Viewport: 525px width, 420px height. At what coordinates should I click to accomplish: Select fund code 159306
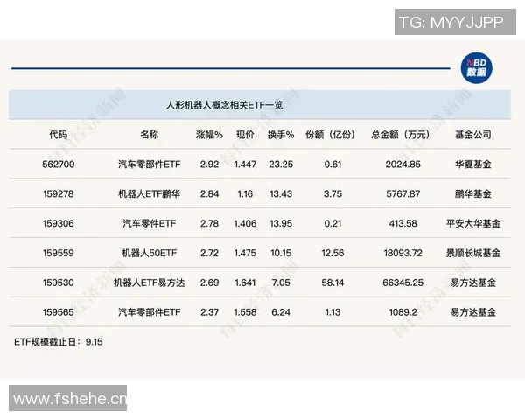click(59, 223)
